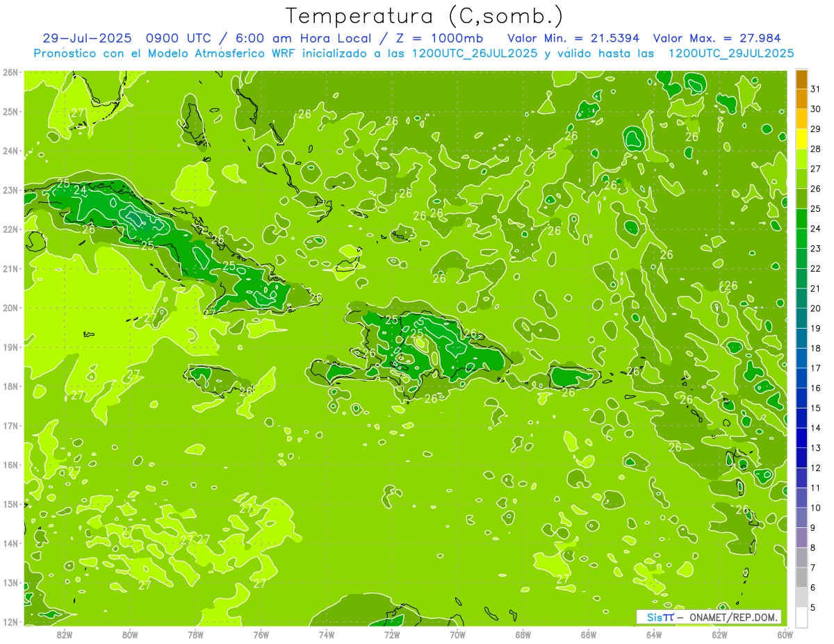Click the "76W" longitude axis label
Image resolution: width=834 pixels, height=644 pixels.
[x=261, y=634]
